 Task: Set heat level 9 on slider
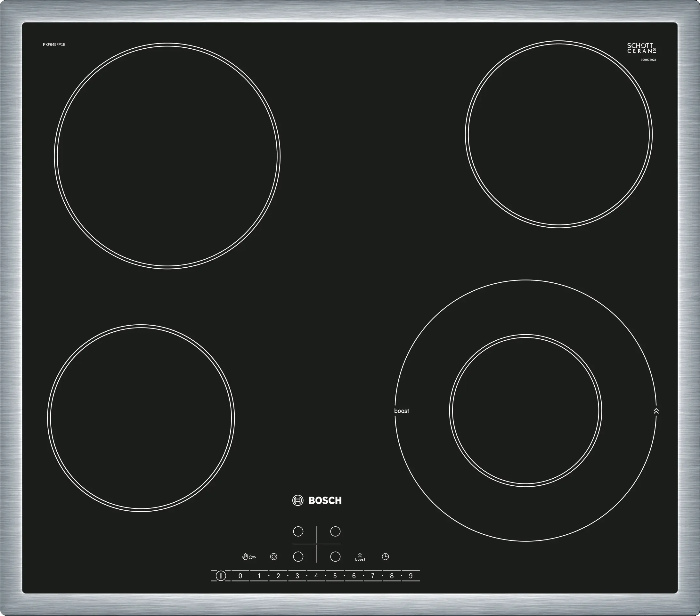[411, 576]
